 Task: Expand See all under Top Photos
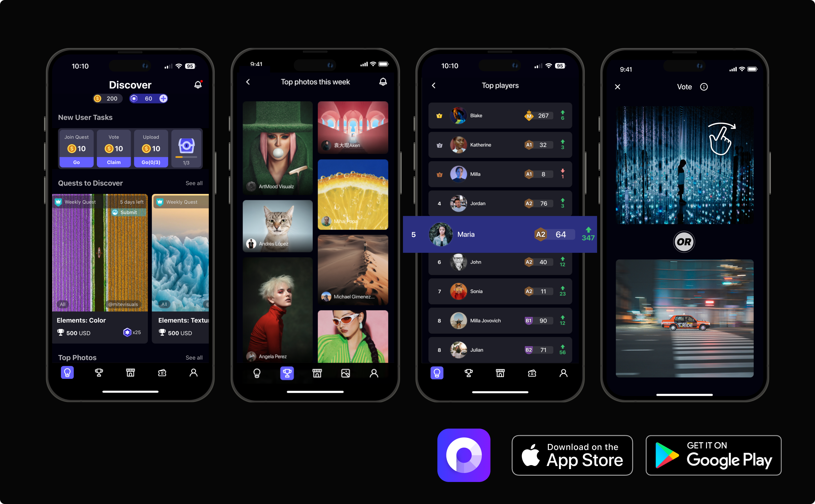(194, 357)
